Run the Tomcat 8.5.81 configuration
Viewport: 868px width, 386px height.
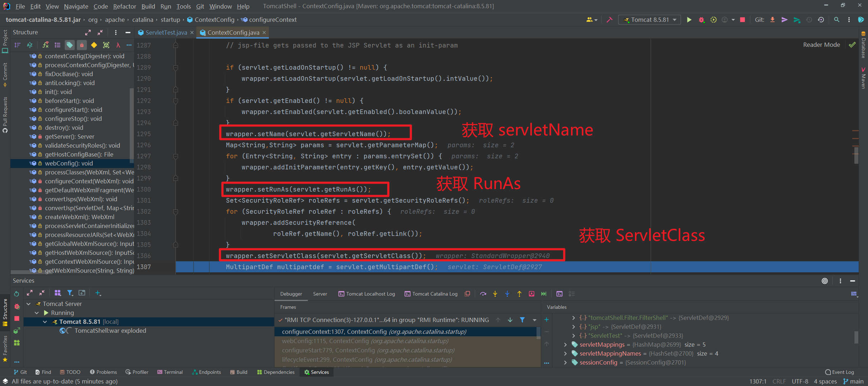(689, 20)
